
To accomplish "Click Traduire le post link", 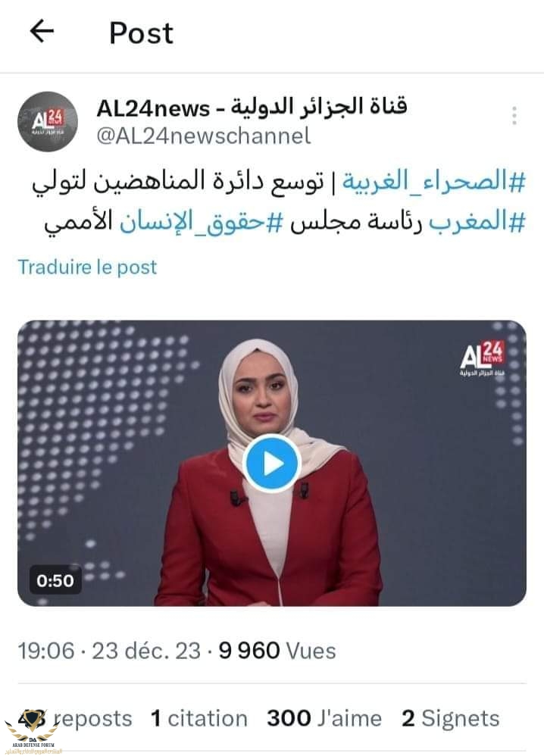I will point(87,267).
